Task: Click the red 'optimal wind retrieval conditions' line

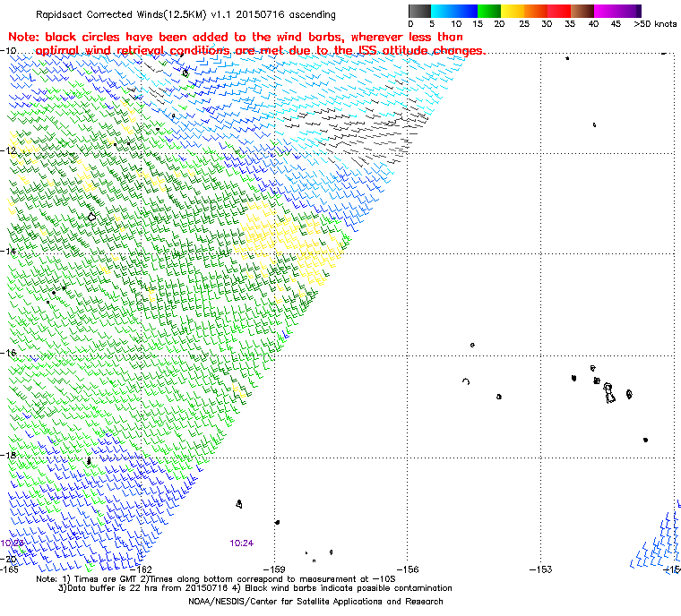Action: pos(261,51)
